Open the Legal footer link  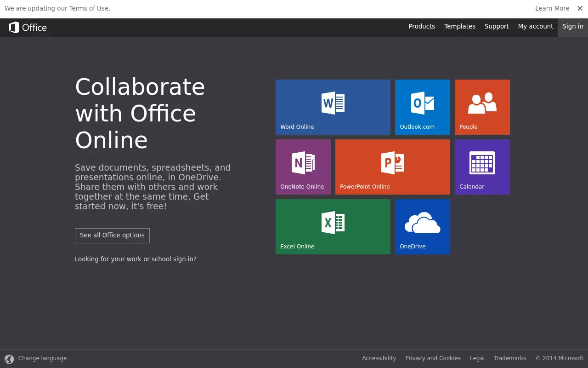(477, 358)
